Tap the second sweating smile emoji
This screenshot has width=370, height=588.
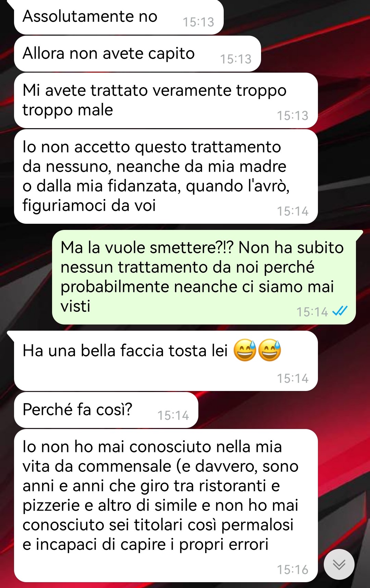tap(270, 351)
